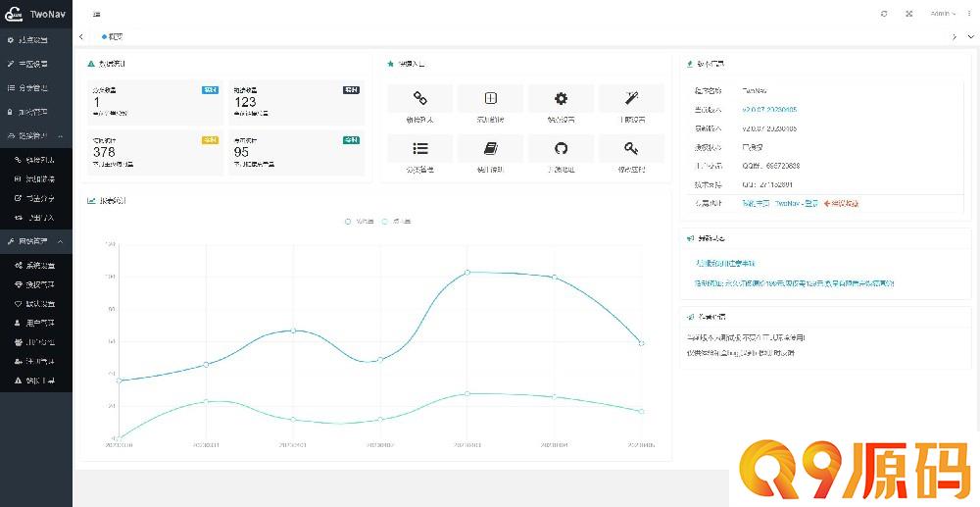Click the list icon category shortcut
This screenshot has width=980, height=507.
419,148
